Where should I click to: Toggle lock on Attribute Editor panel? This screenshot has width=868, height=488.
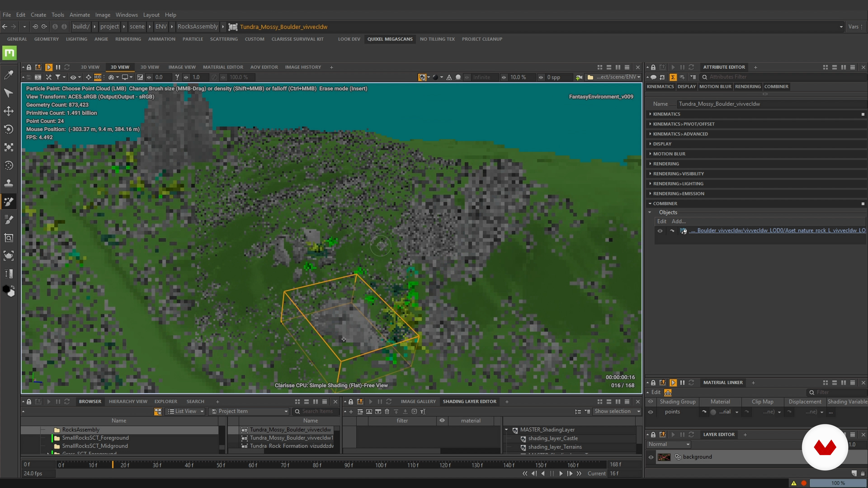(x=653, y=67)
